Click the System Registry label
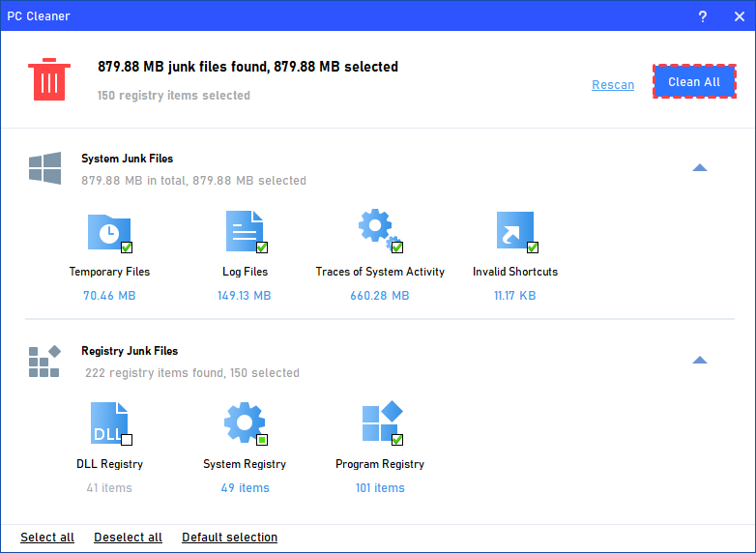 tap(245, 464)
